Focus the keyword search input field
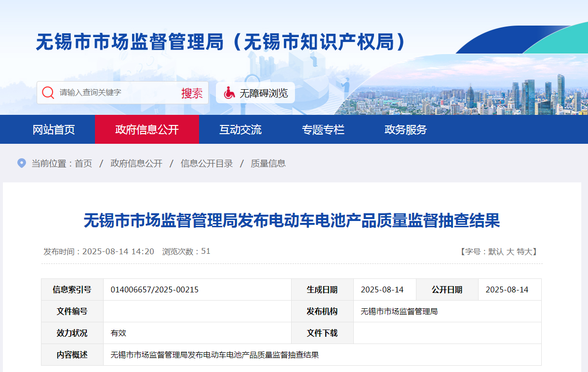The height and width of the screenshot is (372, 588). [x=116, y=93]
